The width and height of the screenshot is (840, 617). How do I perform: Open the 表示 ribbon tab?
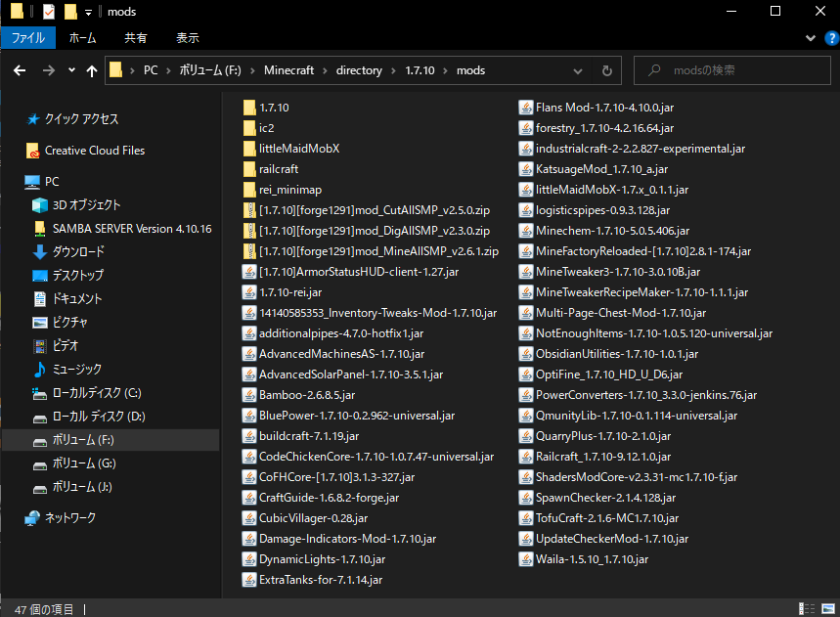(188, 38)
